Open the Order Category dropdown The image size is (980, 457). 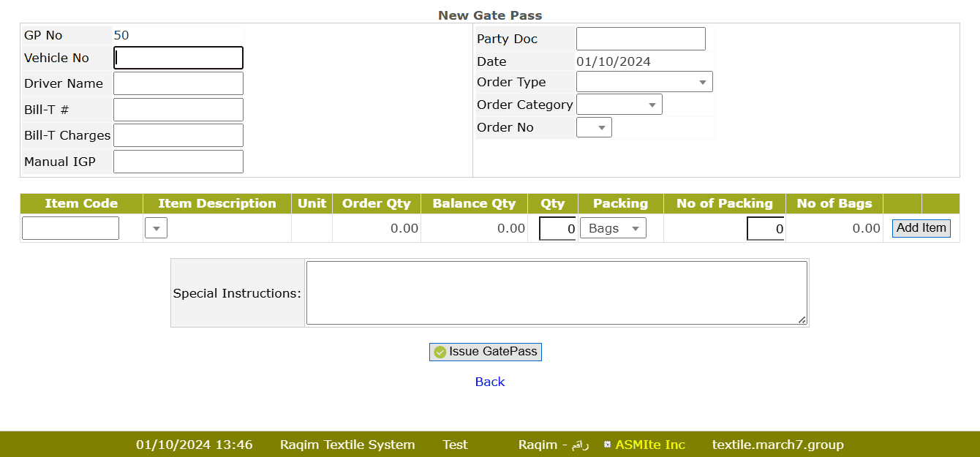click(619, 105)
